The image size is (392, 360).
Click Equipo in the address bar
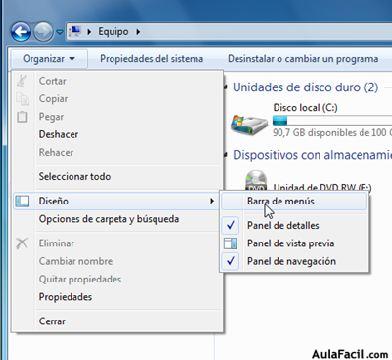click(x=113, y=32)
